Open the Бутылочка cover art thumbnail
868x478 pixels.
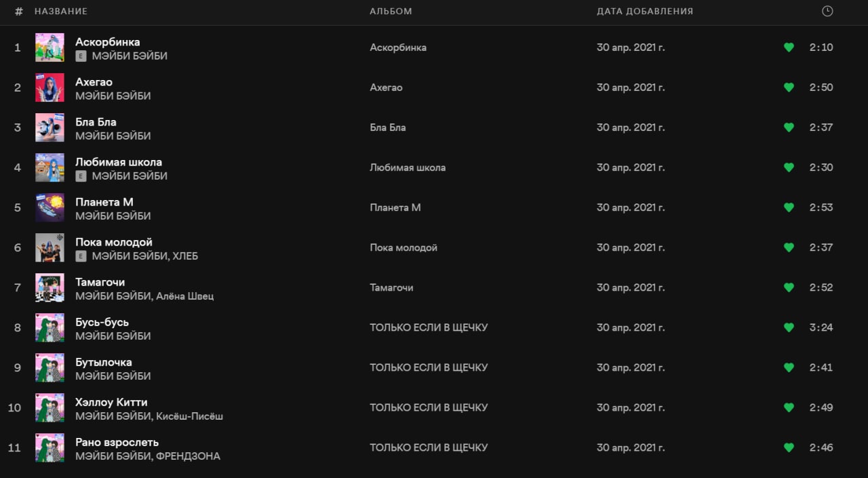50,367
